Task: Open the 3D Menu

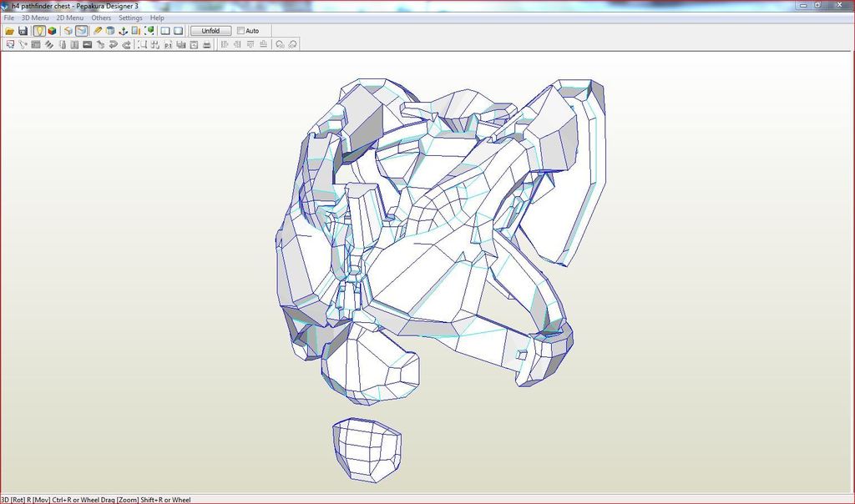Action: click(x=35, y=18)
